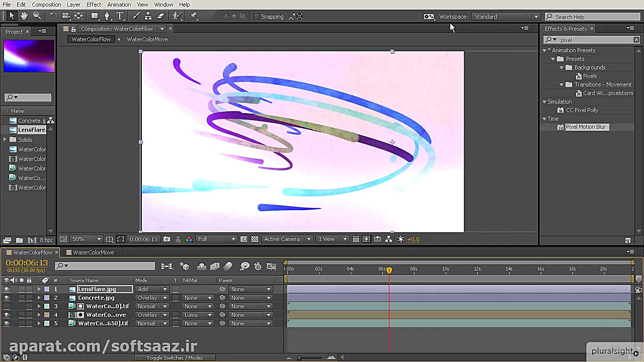Open the Workspace Standard dropdown
The width and height of the screenshot is (644, 362).
point(506,17)
